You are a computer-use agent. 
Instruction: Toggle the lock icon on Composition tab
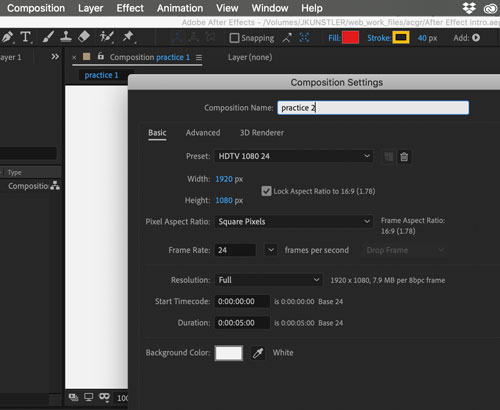(x=101, y=56)
